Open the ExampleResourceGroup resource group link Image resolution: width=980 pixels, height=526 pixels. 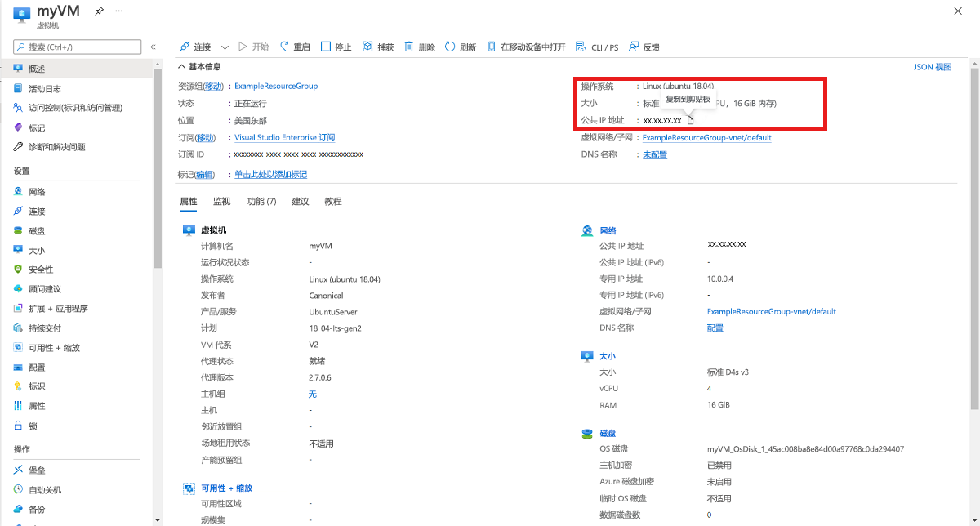coord(276,87)
